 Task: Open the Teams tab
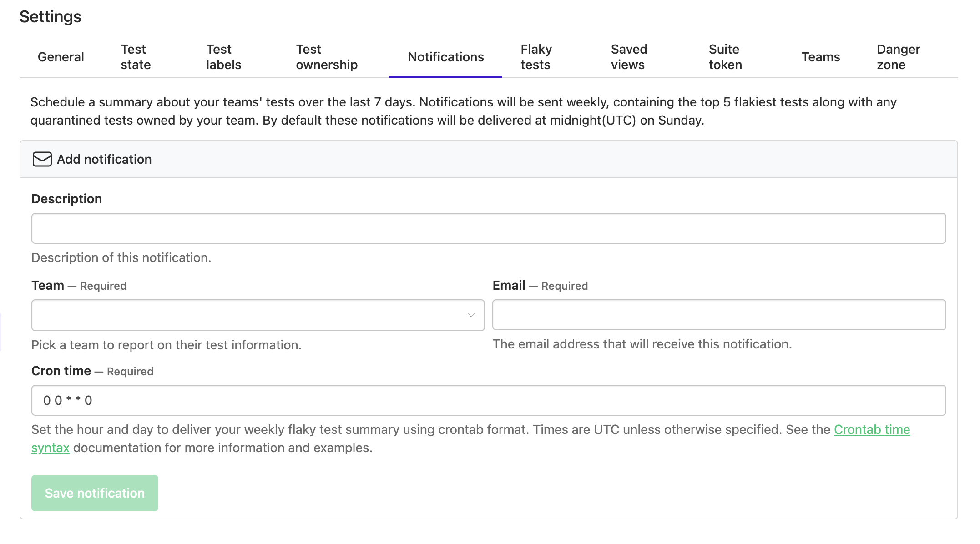tap(821, 57)
